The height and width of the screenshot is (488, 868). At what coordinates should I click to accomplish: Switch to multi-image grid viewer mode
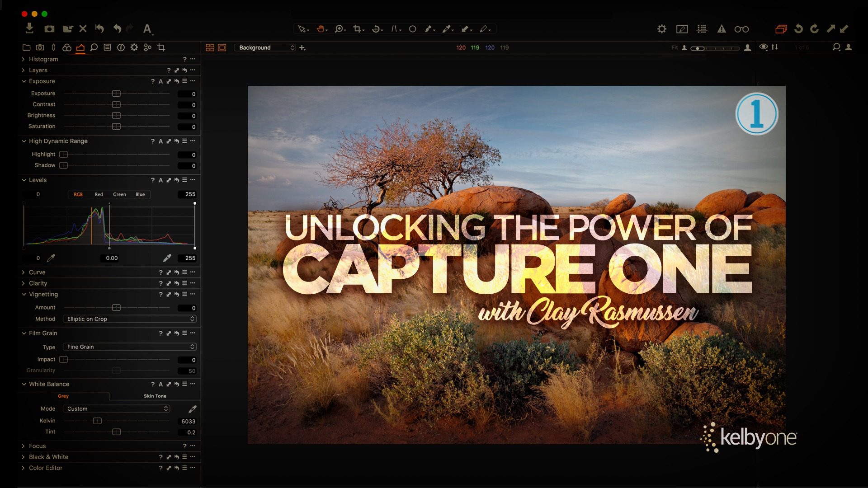210,47
